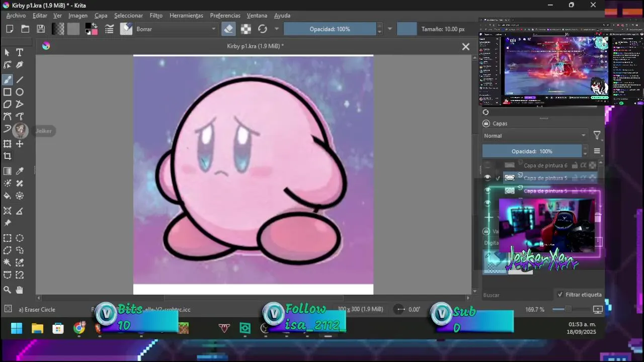Select the Bezier Curve tool
The height and width of the screenshot is (362, 644).
[x=8, y=117]
